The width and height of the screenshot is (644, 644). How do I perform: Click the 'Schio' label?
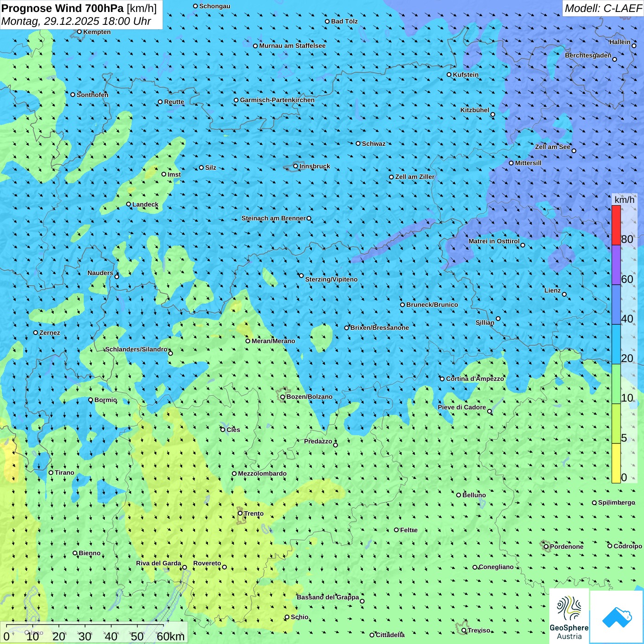[299, 617]
